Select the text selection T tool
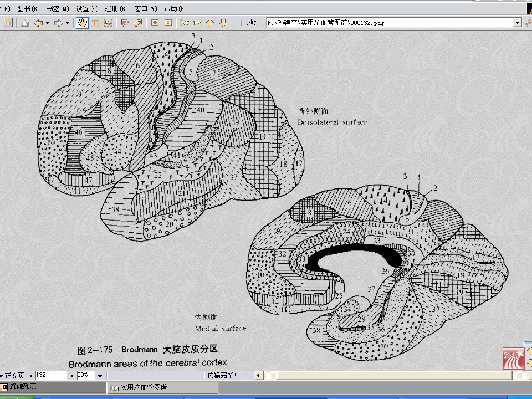This screenshot has height=399, width=532. click(95, 23)
